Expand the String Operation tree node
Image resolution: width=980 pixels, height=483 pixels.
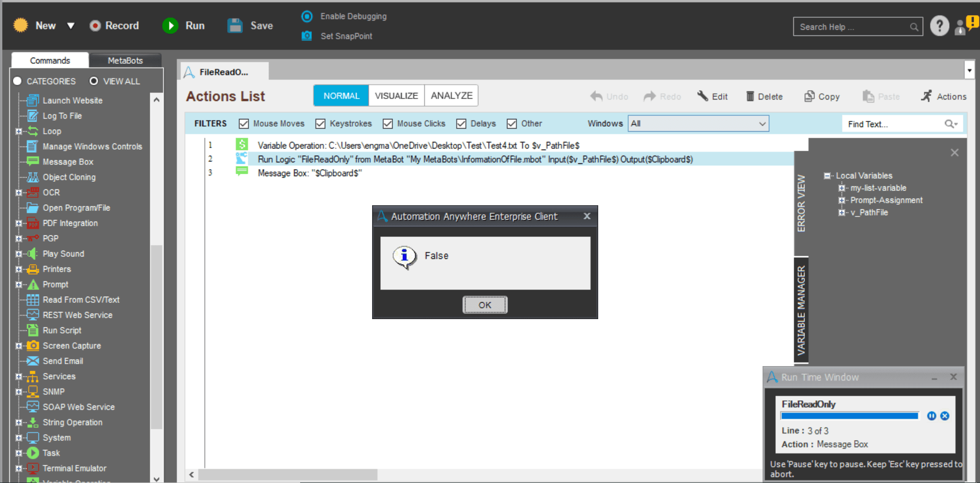tap(18, 423)
